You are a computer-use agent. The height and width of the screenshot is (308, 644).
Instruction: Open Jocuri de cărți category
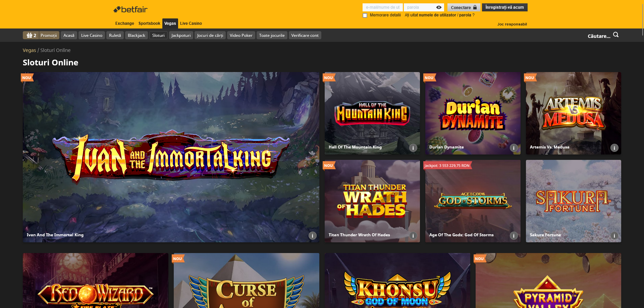(210, 35)
